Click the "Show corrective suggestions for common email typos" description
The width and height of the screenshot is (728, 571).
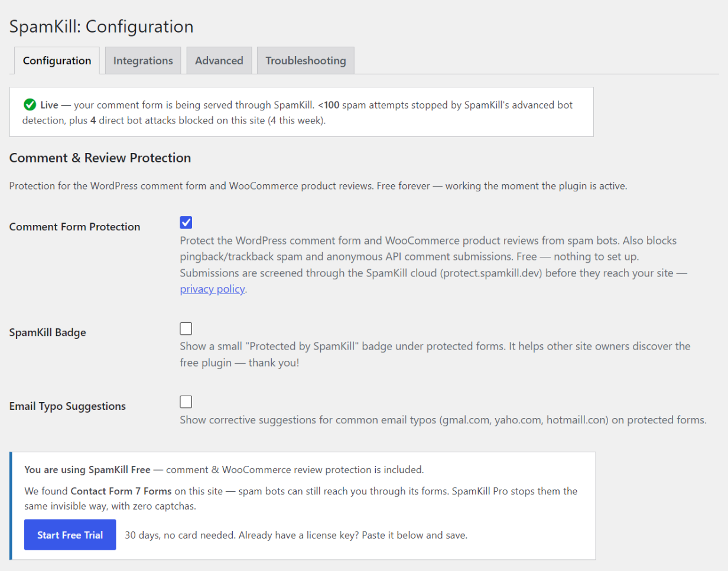443,420
